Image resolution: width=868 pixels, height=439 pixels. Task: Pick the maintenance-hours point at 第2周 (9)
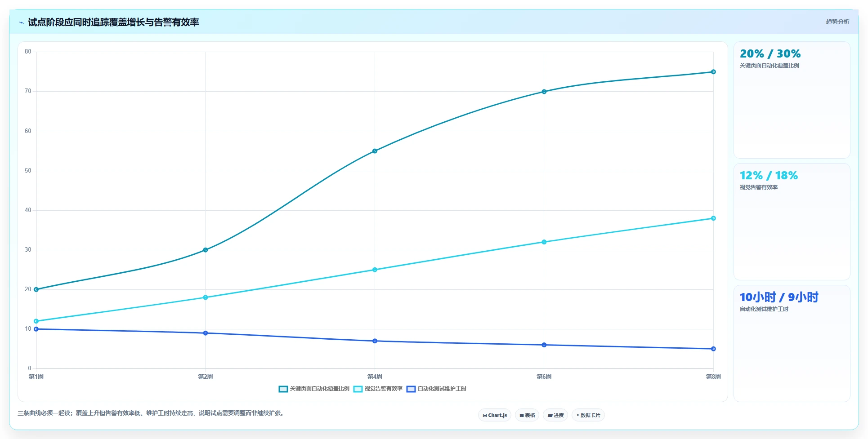(206, 333)
